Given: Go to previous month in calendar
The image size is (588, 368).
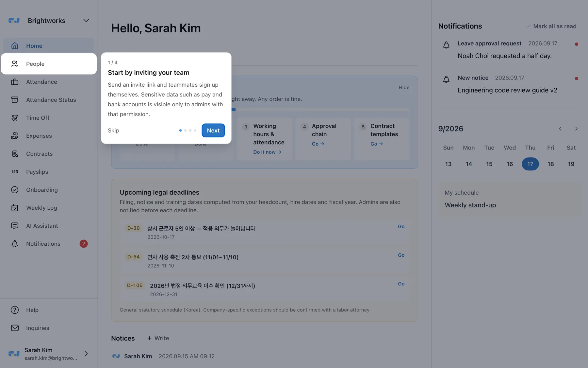Looking at the screenshot, I should point(560,129).
